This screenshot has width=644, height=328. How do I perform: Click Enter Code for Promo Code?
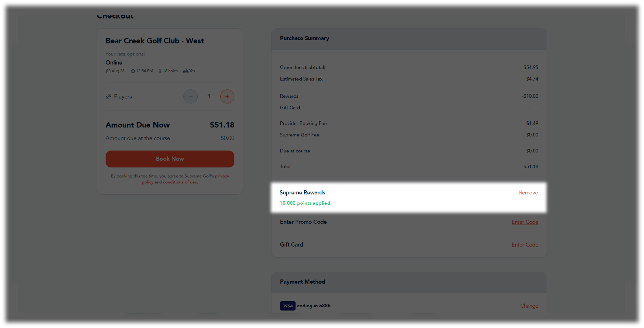pyautogui.click(x=525, y=222)
